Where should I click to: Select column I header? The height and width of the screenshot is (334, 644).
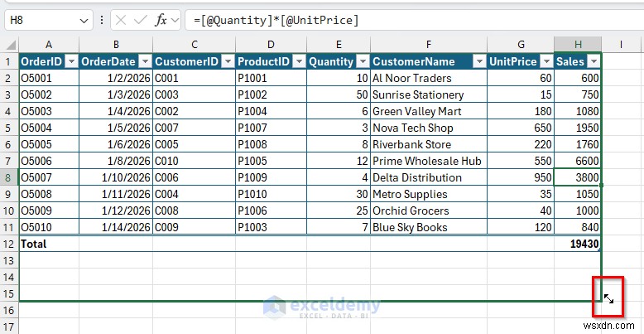tap(621, 45)
